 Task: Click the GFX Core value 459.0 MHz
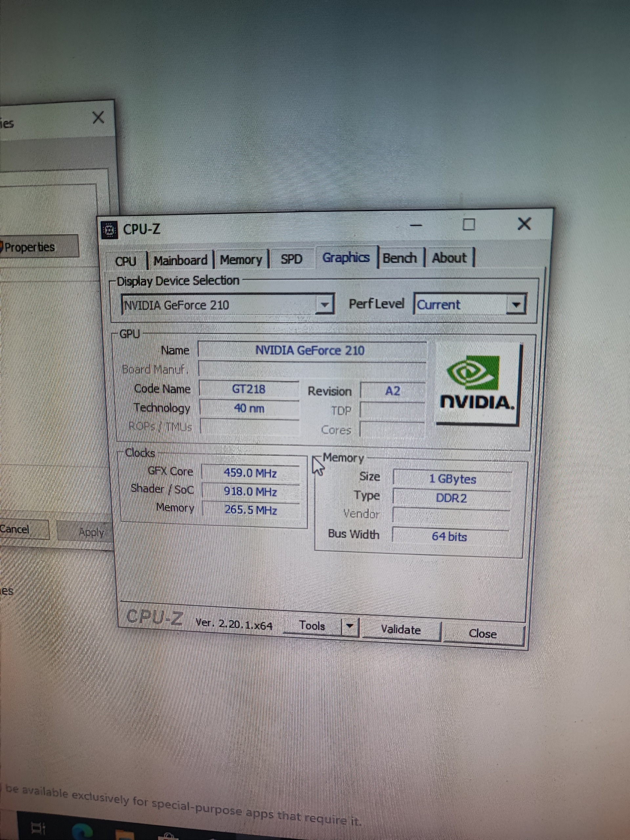tap(250, 473)
